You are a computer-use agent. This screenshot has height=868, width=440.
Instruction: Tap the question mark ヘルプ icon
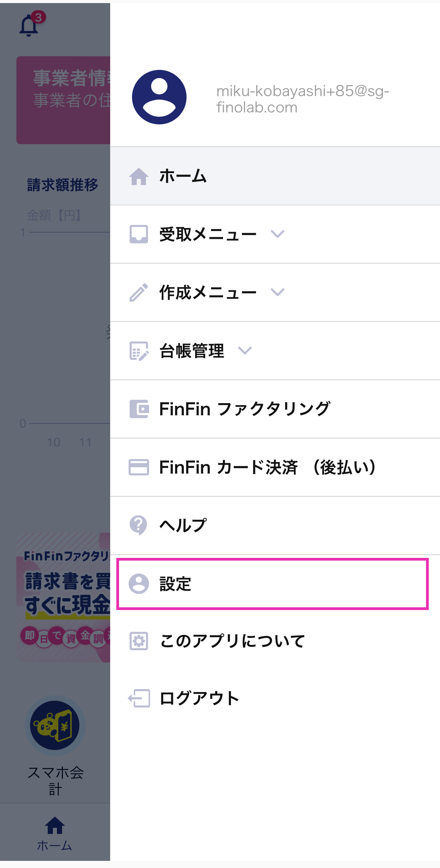[138, 525]
